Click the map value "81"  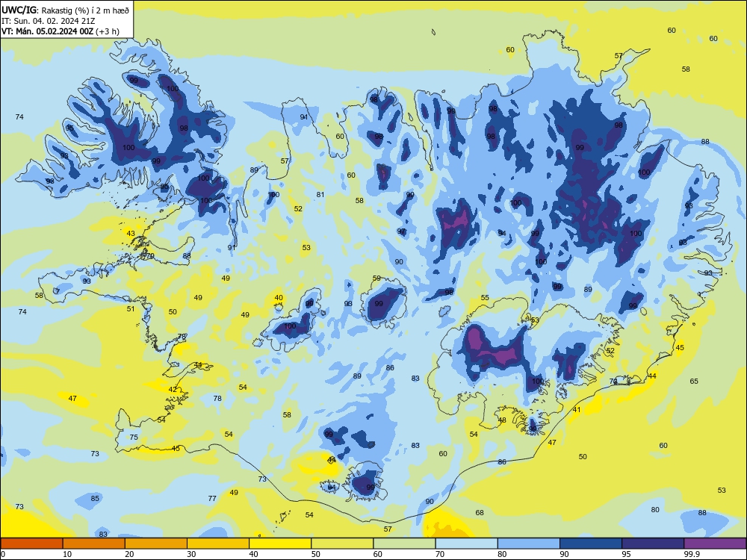pos(320,194)
